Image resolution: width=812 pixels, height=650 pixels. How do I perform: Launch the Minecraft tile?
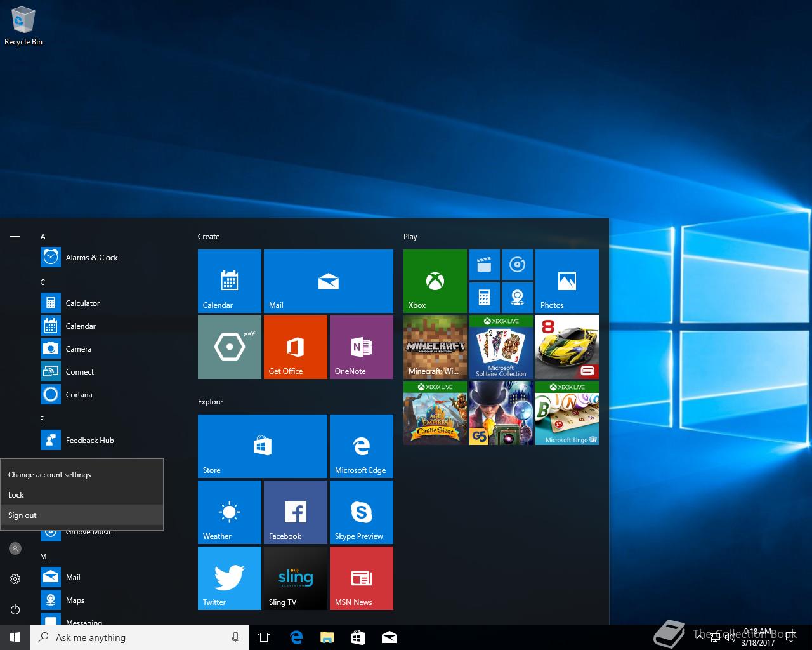[435, 347]
